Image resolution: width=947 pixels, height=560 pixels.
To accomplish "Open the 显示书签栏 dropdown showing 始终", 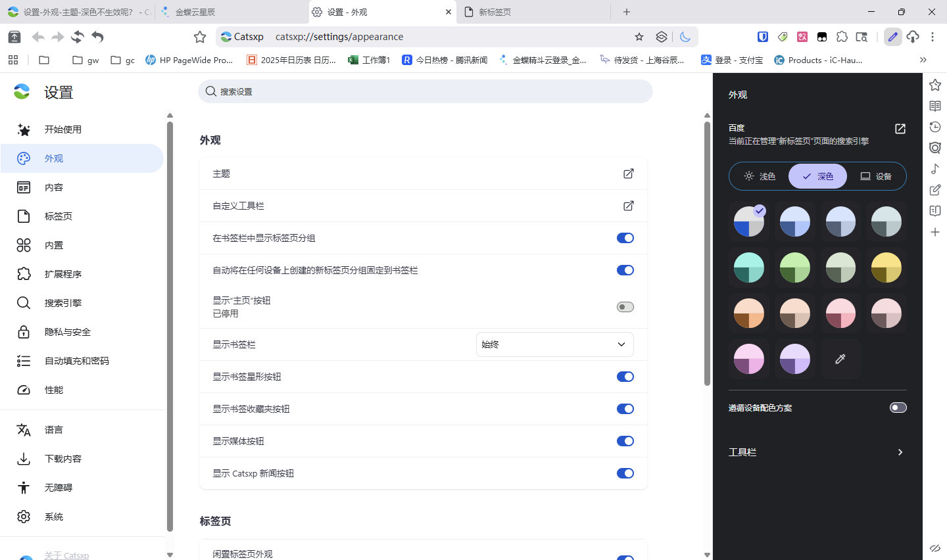I will pos(555,344).
